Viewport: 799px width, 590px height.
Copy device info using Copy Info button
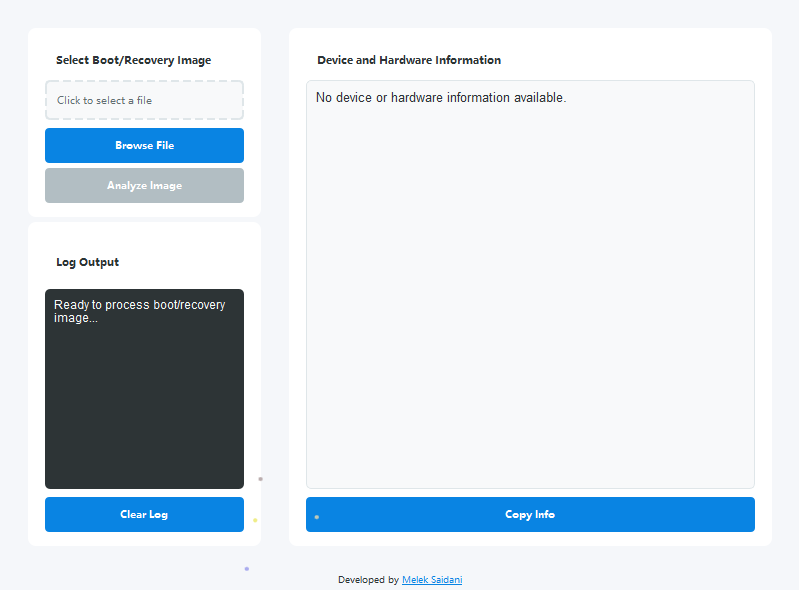point(530,514)
